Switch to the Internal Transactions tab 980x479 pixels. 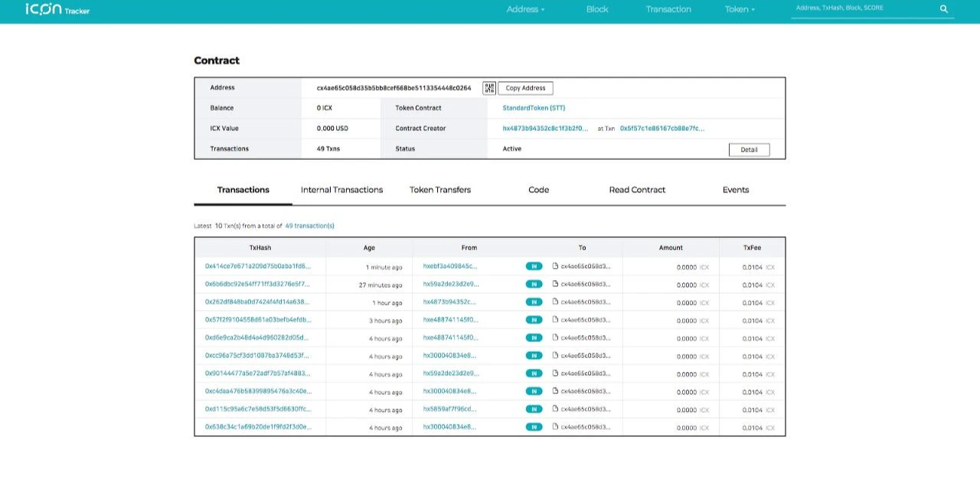[x=341, y=190]
